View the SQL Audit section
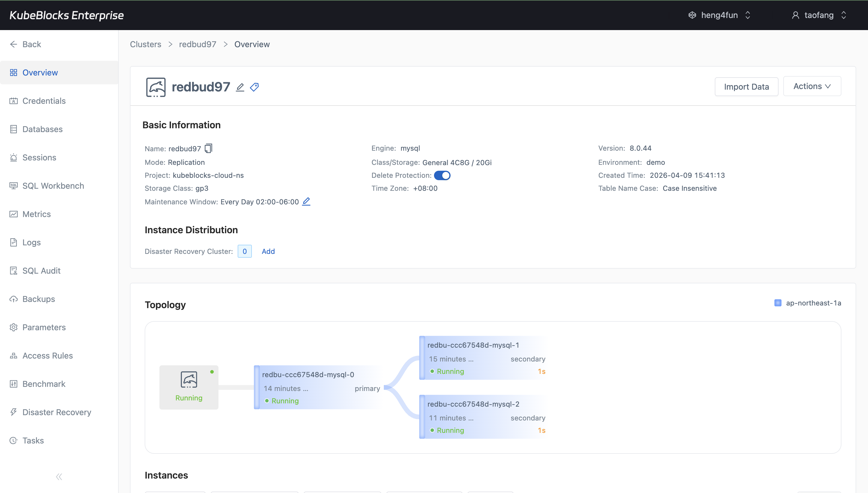This screenshot has width=868, height=493. coord(41,271)
